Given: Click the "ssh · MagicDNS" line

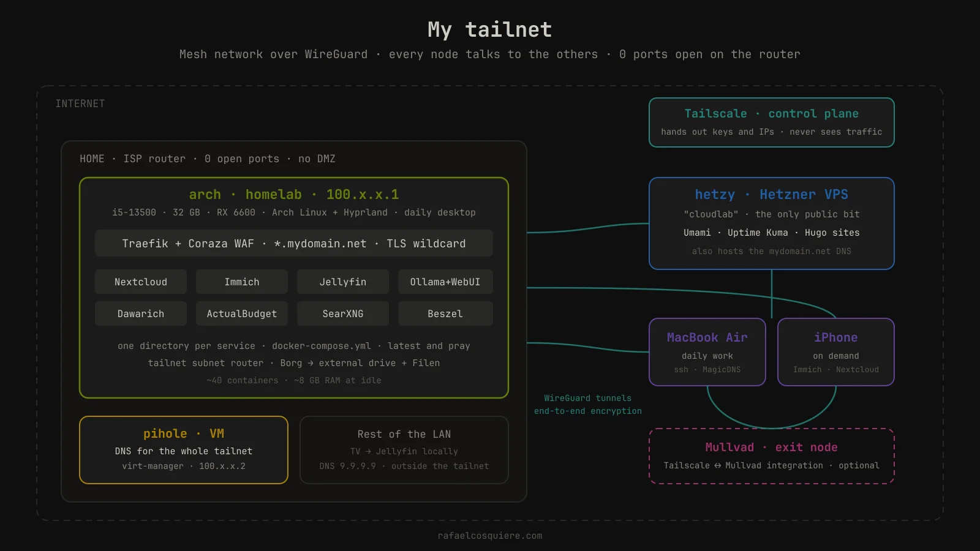Looking at the screenshot, I should (707, 370).
